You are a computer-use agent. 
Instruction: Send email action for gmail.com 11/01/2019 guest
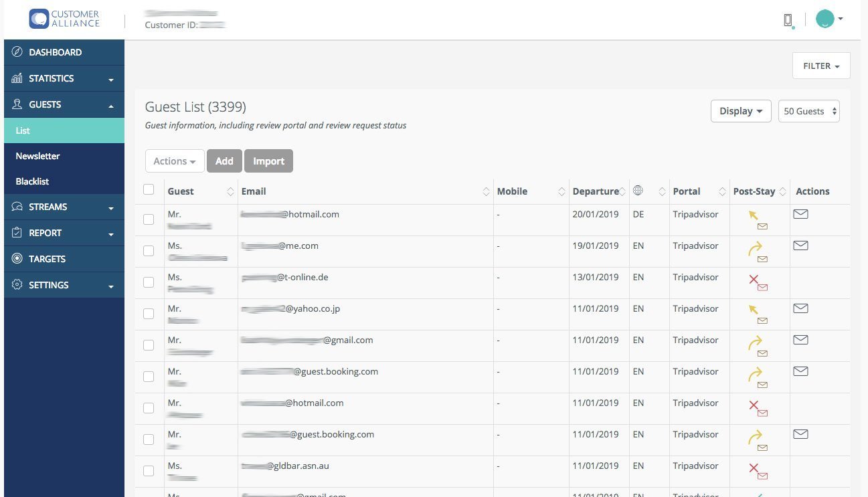point(800,340)
